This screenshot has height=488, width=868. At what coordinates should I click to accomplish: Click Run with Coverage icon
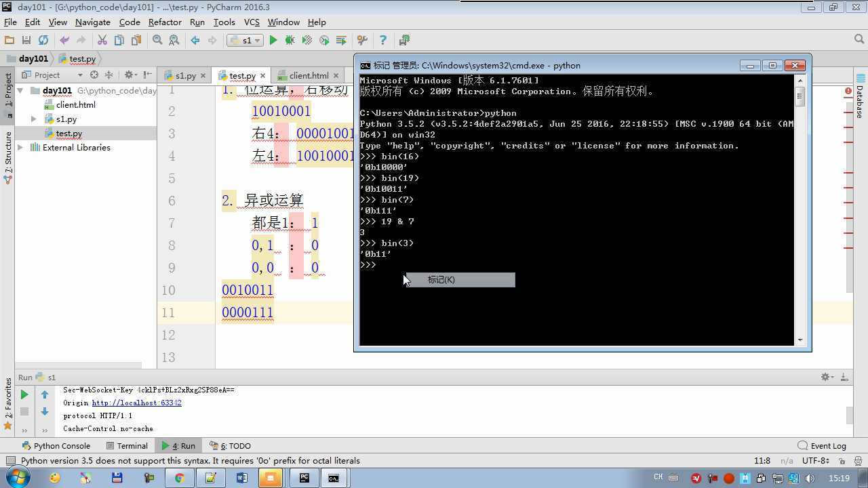point(307,41)
